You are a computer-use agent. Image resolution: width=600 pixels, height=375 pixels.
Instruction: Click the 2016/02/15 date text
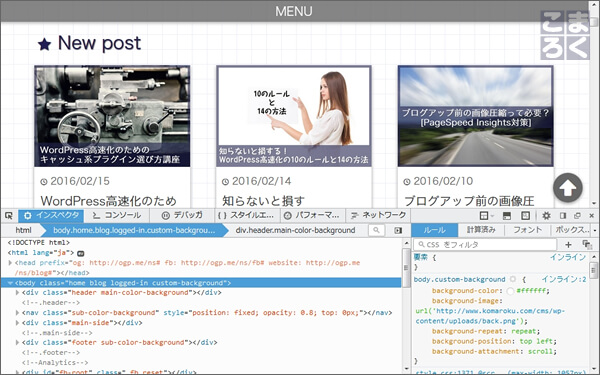pos(80,181)
